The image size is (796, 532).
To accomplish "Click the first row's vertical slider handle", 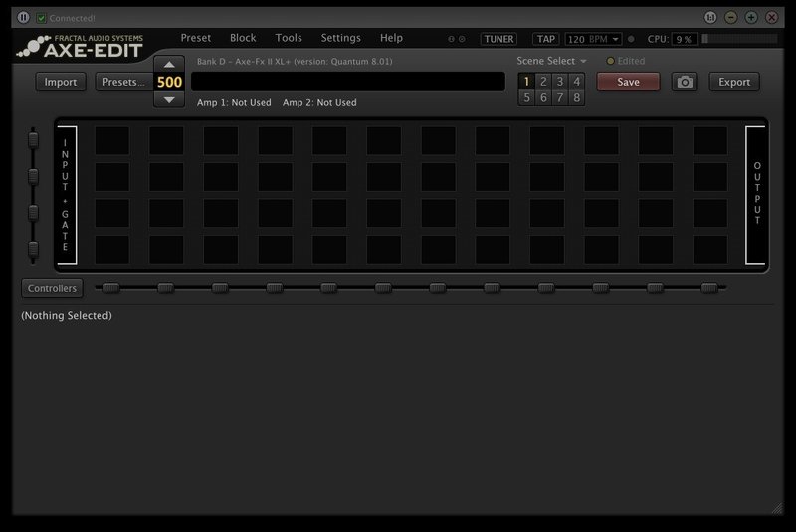I will pyautogui.click(x=33, y=140).
